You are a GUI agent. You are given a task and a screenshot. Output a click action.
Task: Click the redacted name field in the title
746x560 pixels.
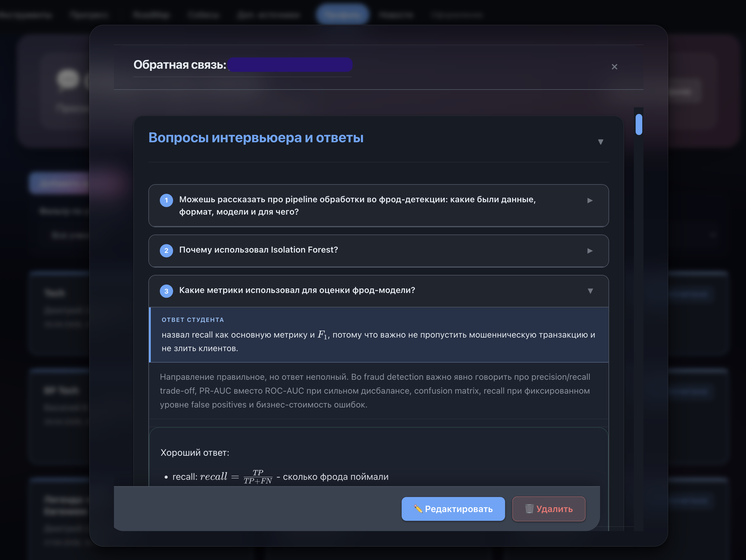(290, 64)
